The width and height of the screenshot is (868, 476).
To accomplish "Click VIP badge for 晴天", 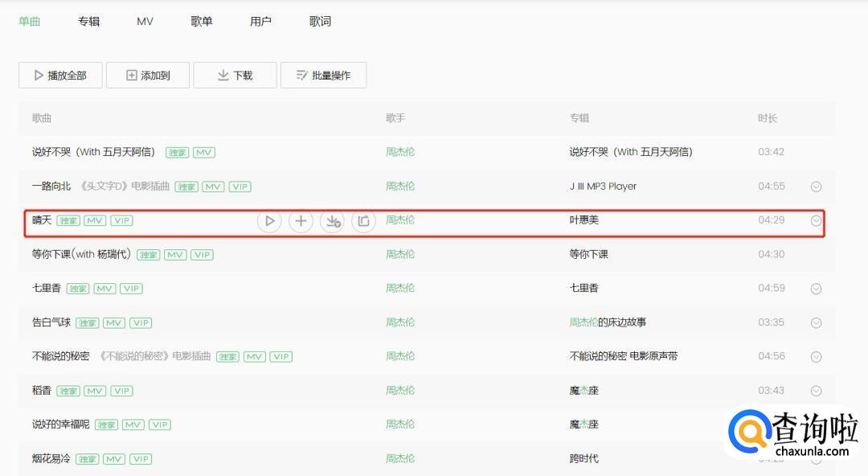I will pos(122,220).
